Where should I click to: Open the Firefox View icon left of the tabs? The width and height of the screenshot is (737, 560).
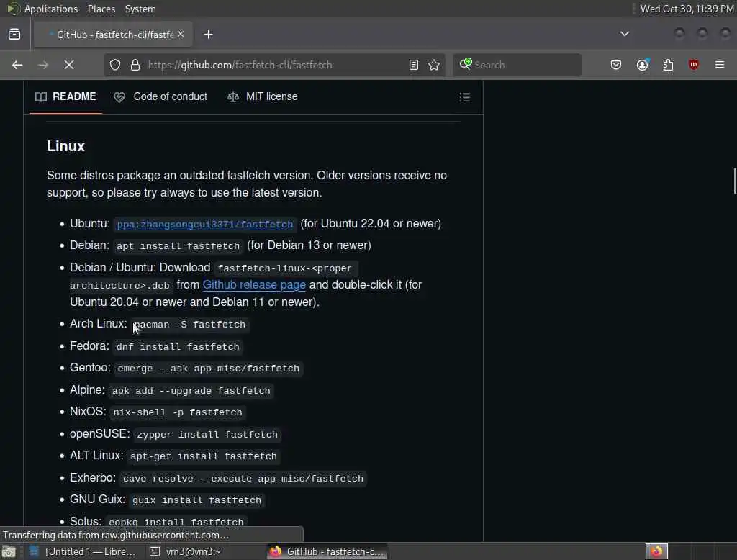pyautogui.click(x=14, y=35)
